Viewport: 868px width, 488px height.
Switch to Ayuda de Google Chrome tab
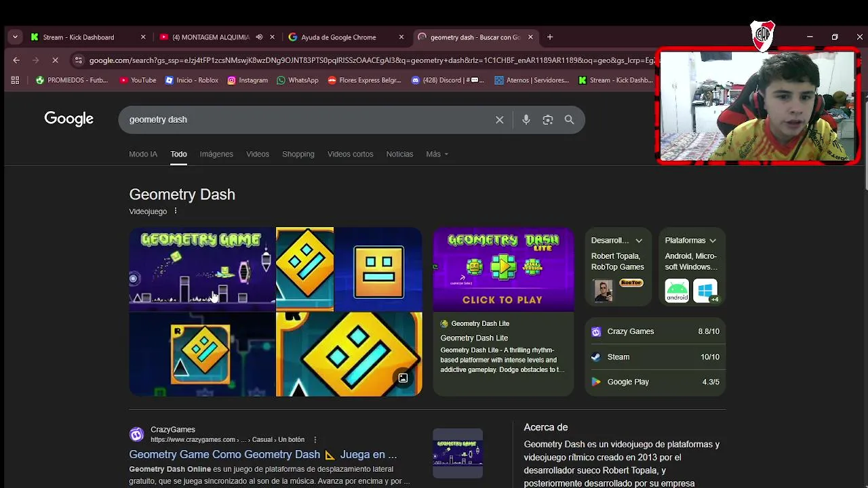coord(344,37)
